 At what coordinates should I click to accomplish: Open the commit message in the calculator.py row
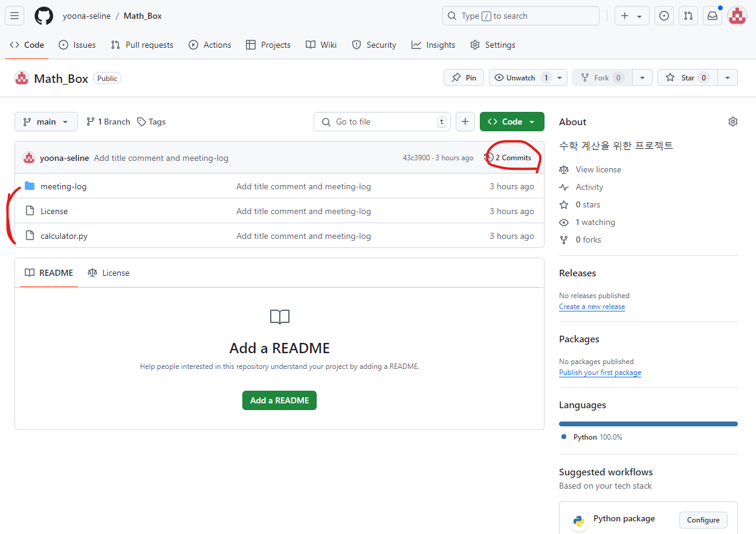coord(303,236)
